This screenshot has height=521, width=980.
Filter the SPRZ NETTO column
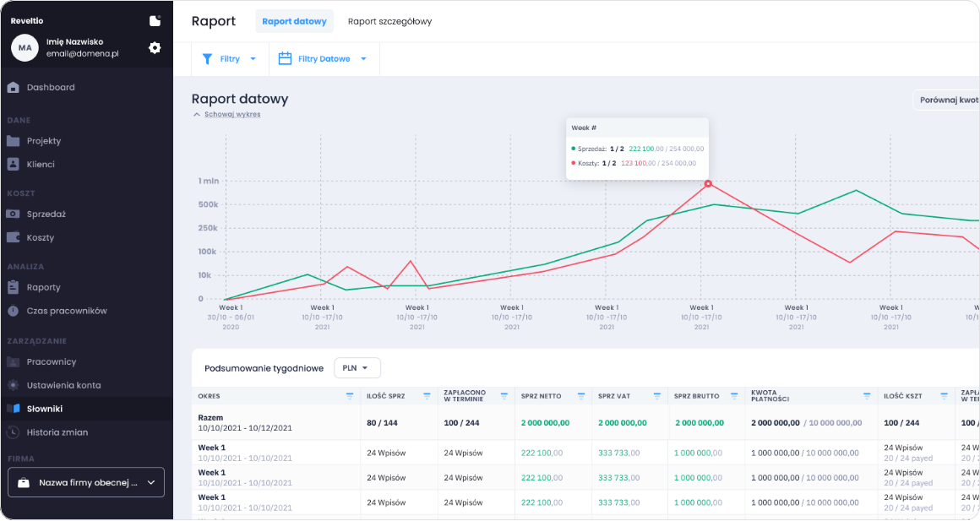point(580,395)
